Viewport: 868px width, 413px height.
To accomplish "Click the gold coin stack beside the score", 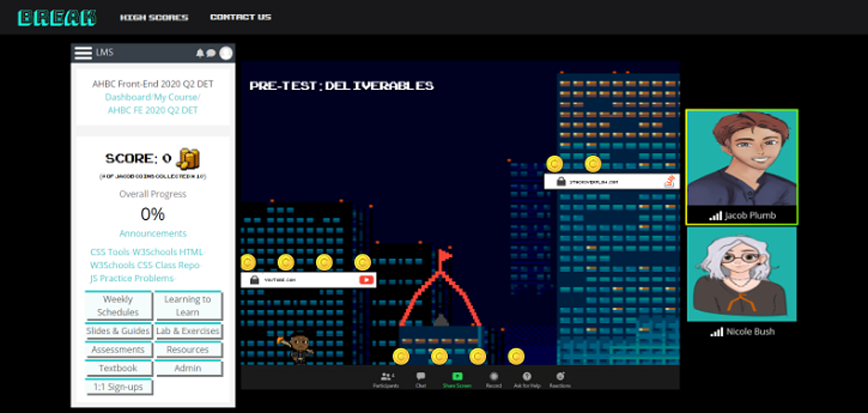I will (188, 159).
